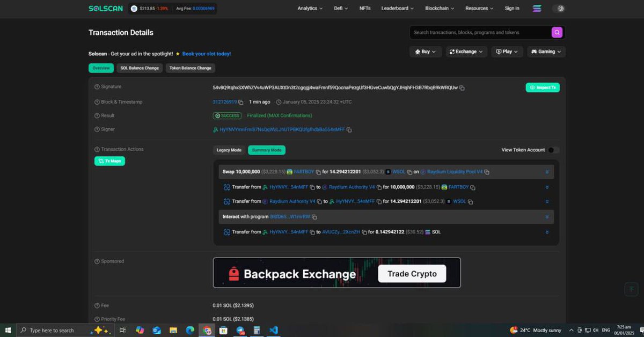
Task: Toggle dark/light theme switch in header
Action: click(x=559, y=9)
